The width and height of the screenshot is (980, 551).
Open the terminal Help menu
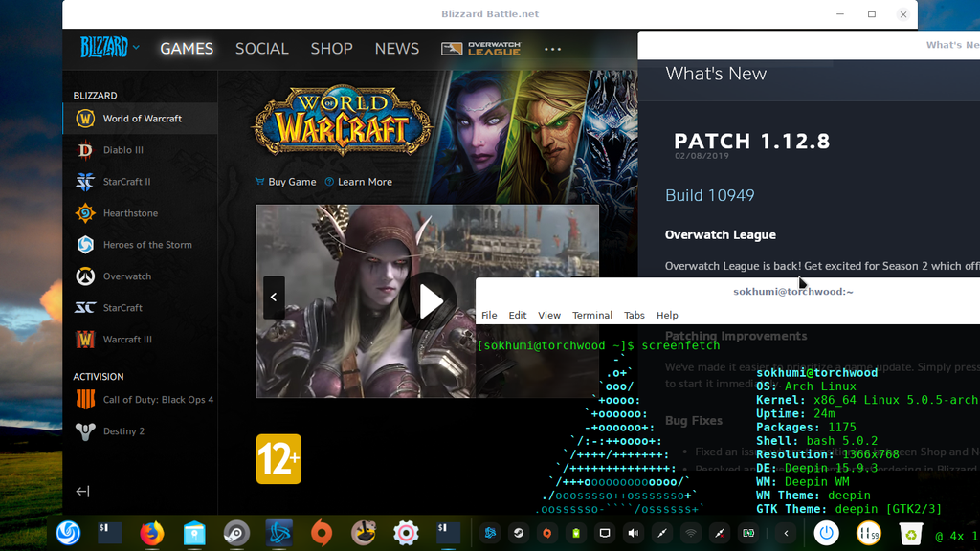pos(667,316)
